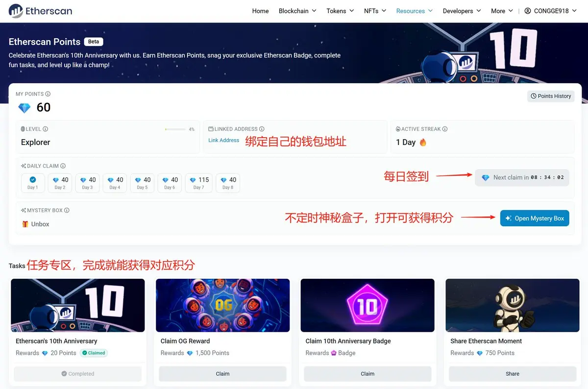
Task: Click Claim under 10th Anniversary Badge
Action: tap(367, 374)
